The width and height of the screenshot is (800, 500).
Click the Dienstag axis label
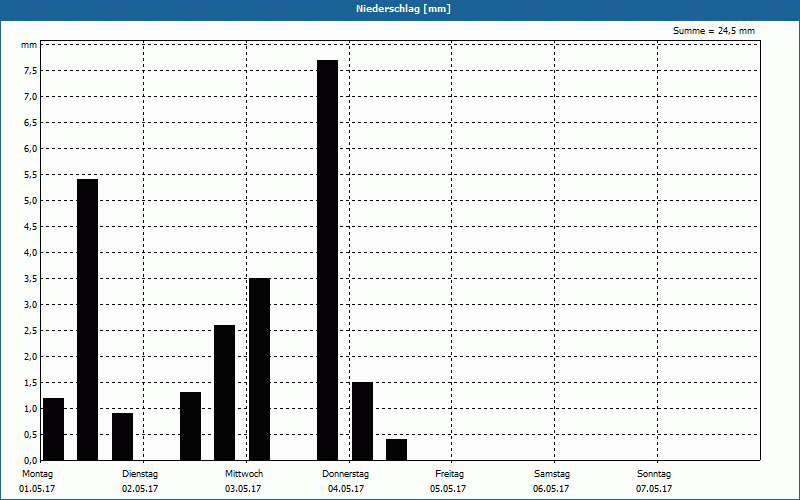tap(140, 474)
